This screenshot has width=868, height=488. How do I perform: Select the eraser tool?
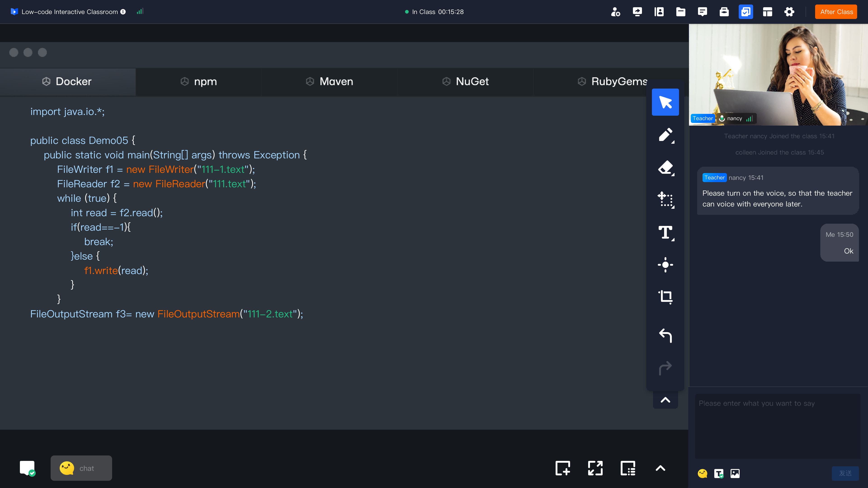(665, 167)
